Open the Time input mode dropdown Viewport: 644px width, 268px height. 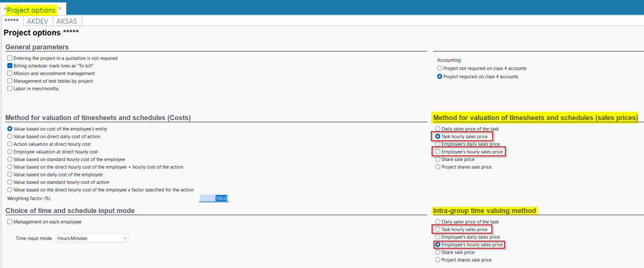tap(92, 238)
